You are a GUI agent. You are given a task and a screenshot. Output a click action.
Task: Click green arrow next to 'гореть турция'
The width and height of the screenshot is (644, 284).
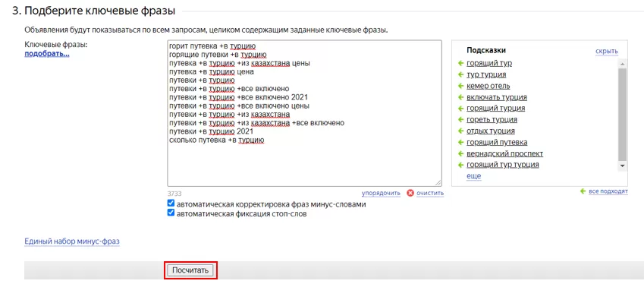pos(460,120)
